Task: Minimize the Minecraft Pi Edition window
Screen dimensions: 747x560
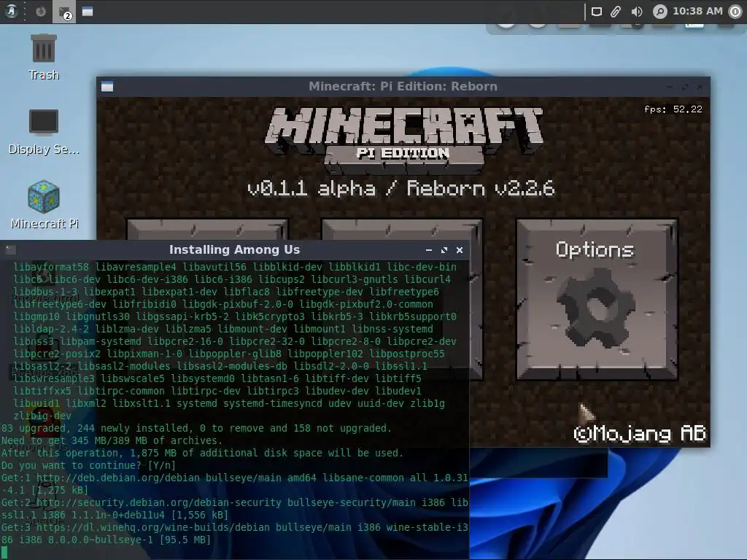Action: [x=670, y=87]
